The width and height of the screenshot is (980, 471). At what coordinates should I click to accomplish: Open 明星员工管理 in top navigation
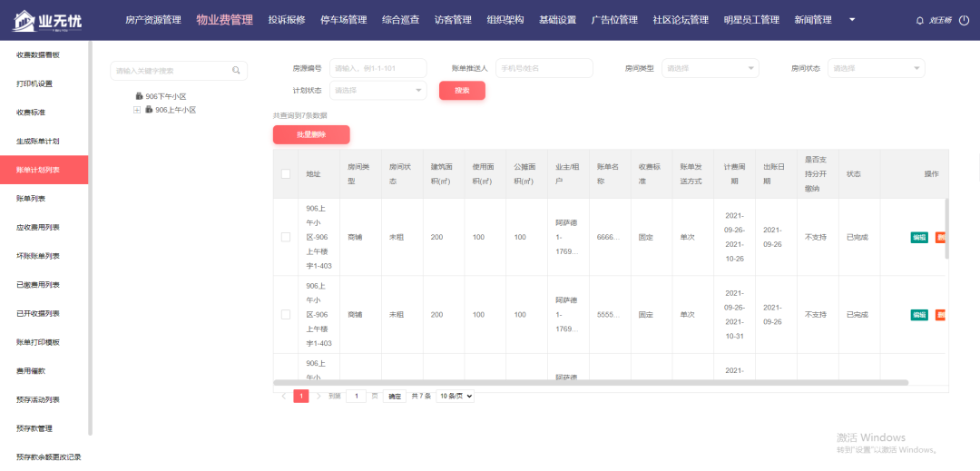point(751,20)
